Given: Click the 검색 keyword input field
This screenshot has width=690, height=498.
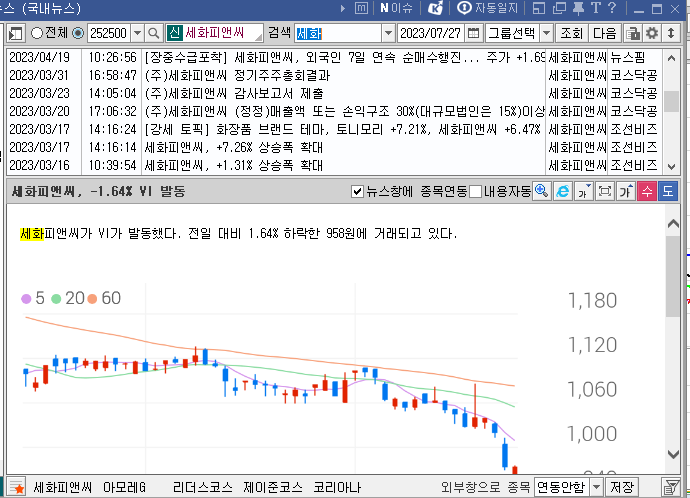Looking at the screenshot, I should click(x=338, y=33).
